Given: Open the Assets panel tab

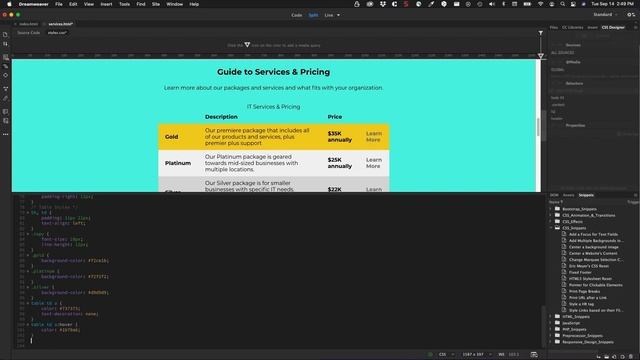Looking at the screenshot, I should click(568, 195).
